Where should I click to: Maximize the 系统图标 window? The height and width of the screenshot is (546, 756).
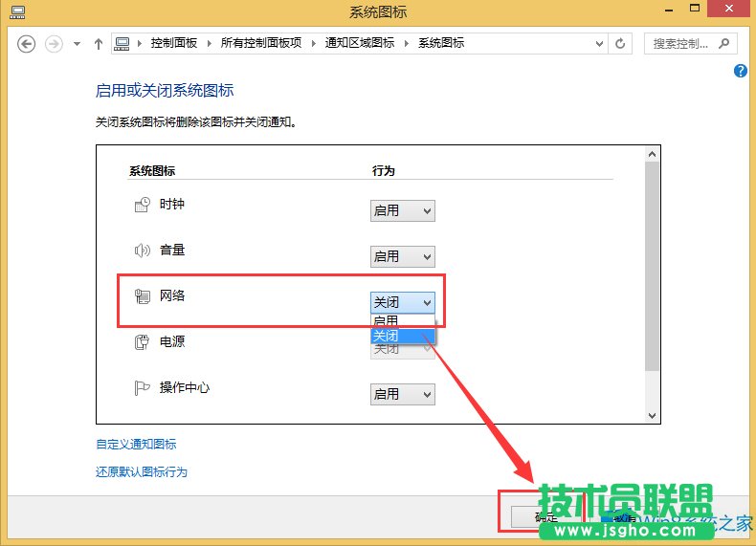click(695, 9)
